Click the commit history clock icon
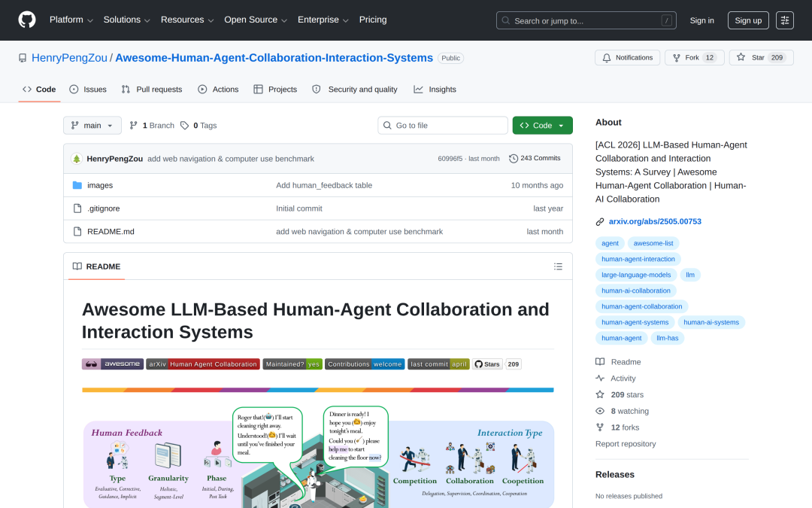This screenshot has height=508, width=812. (x=514, y=159)
